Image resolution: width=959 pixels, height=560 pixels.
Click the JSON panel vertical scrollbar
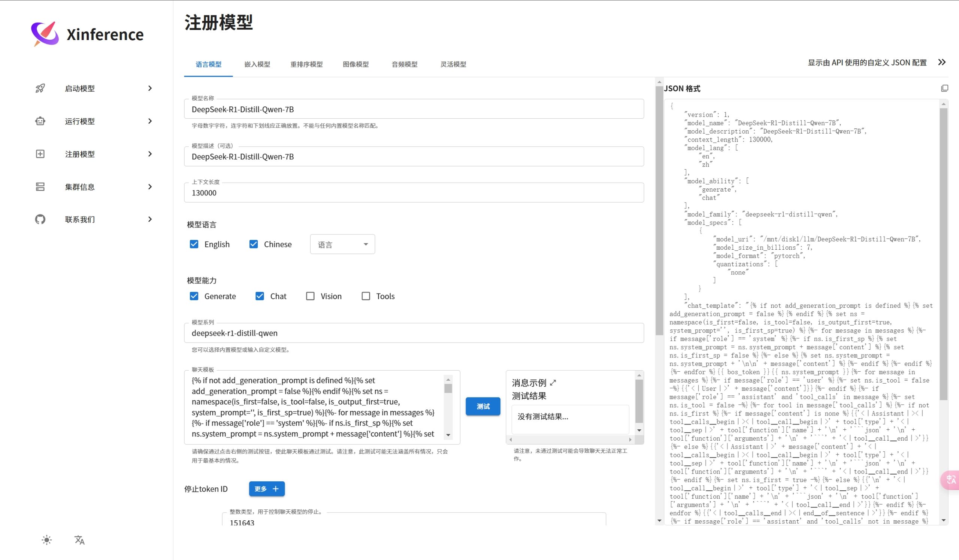point(943,253)
